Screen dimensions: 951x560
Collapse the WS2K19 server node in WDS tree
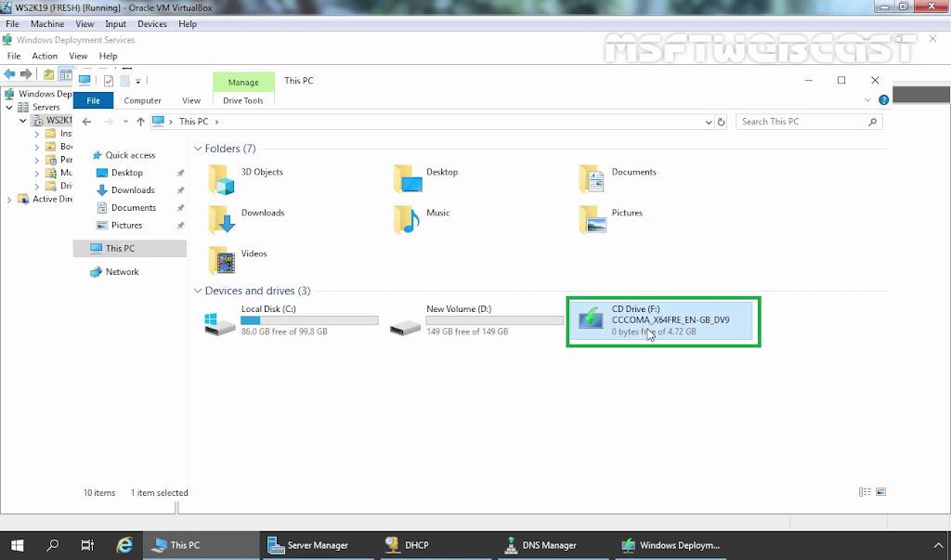click(x=22, y=121)
